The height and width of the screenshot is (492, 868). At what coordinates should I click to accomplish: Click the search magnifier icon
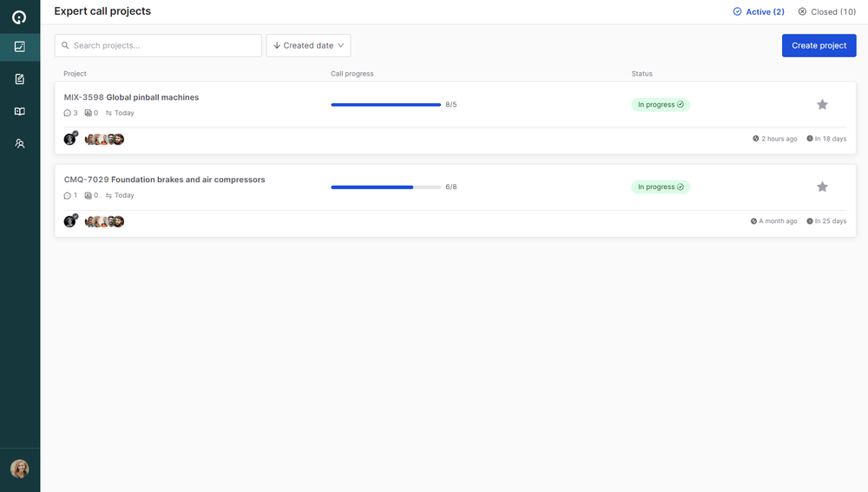pyautogui.click(x=65, y=45)
